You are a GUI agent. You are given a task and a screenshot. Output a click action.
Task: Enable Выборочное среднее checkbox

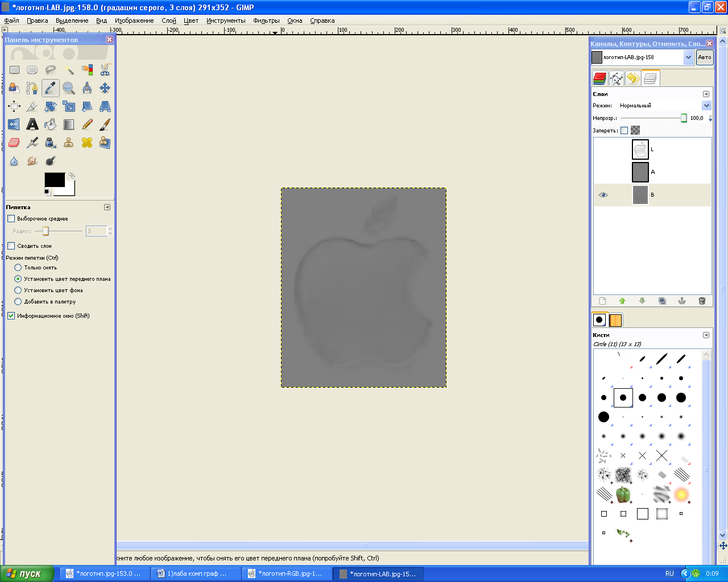(11, 218)
